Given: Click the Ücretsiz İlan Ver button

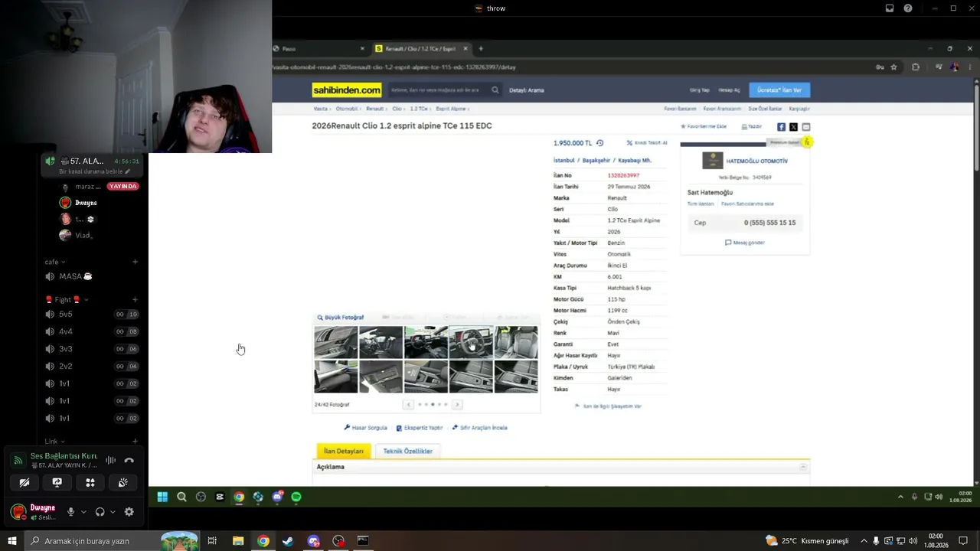Looking at the screenshot, I should (x=779, y=90).
